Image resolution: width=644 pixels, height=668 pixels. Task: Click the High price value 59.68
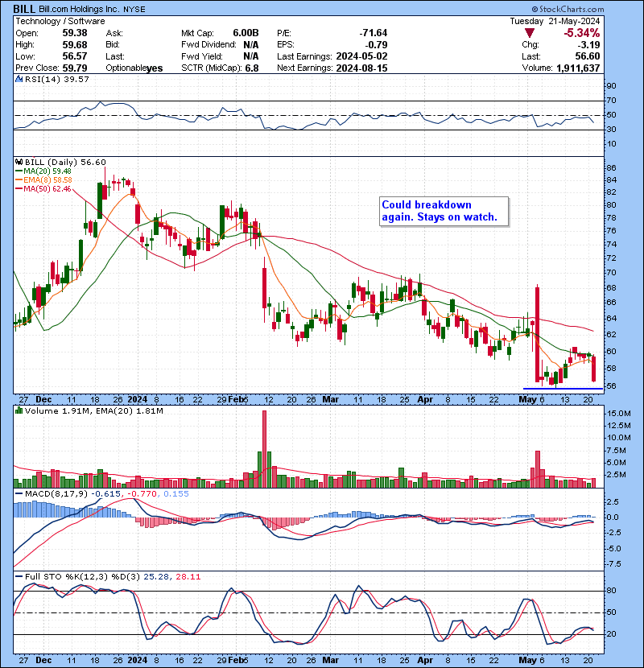[75, 45]
